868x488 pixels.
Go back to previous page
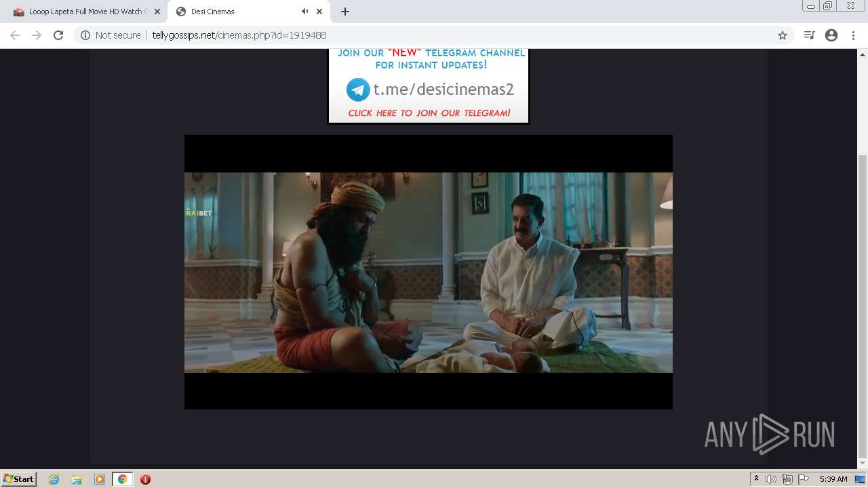coord(15,35)
